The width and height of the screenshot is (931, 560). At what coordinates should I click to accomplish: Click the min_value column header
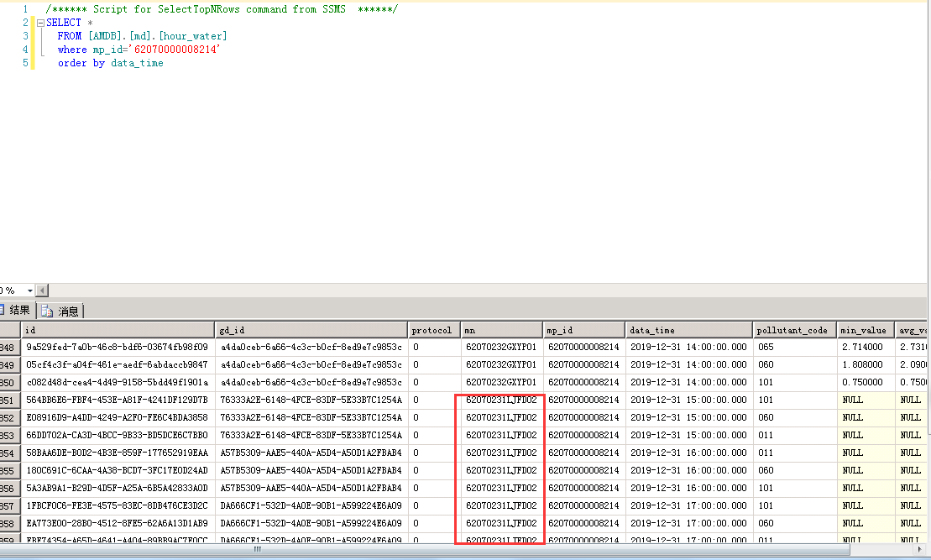point(866,330)
